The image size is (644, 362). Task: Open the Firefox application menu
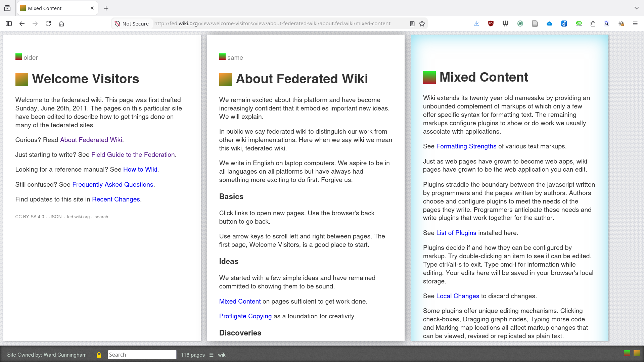coord(635,24)
